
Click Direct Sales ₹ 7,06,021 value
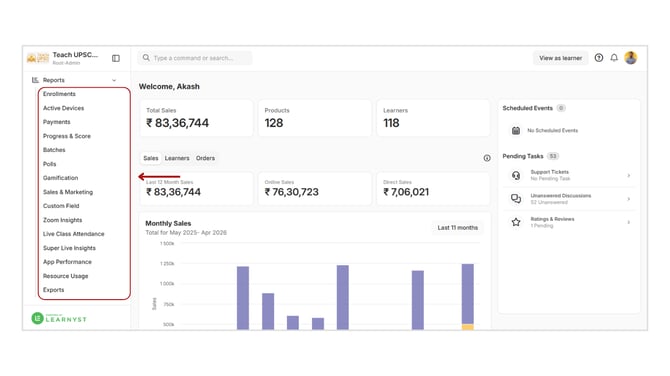point(406,192)
